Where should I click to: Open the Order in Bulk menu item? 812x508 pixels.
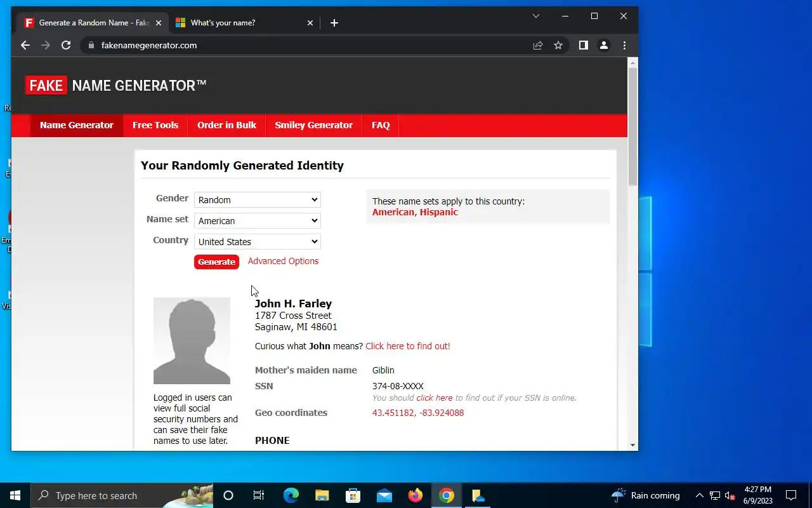[226, 125]
